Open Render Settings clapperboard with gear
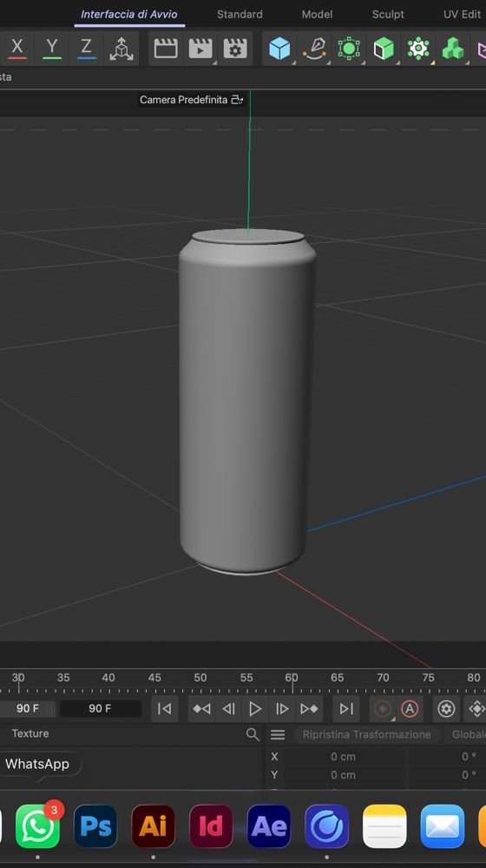486x868 pixels. (235, 49)
